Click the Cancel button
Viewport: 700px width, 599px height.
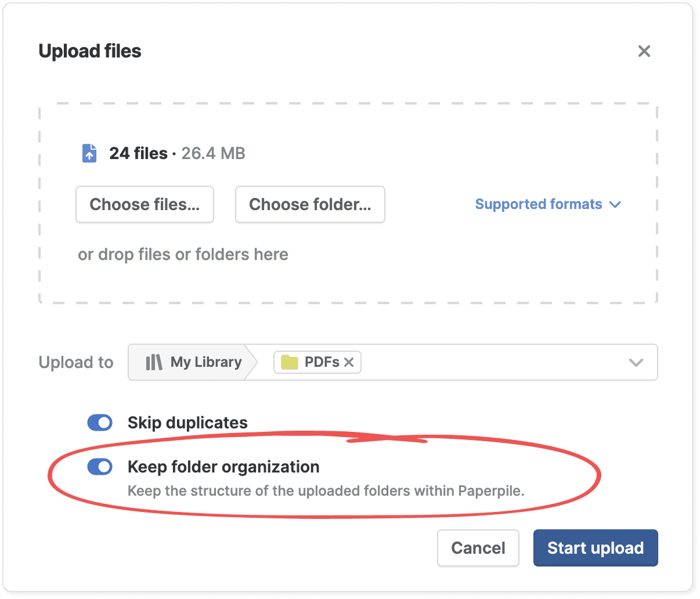click(478, 548)
